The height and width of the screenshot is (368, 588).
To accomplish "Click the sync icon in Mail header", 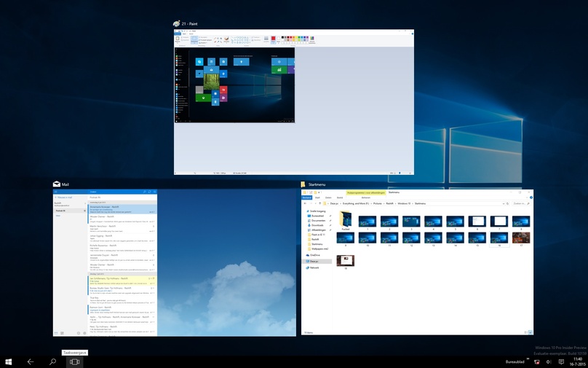I will pyautogui.click(x=150, y=192).
